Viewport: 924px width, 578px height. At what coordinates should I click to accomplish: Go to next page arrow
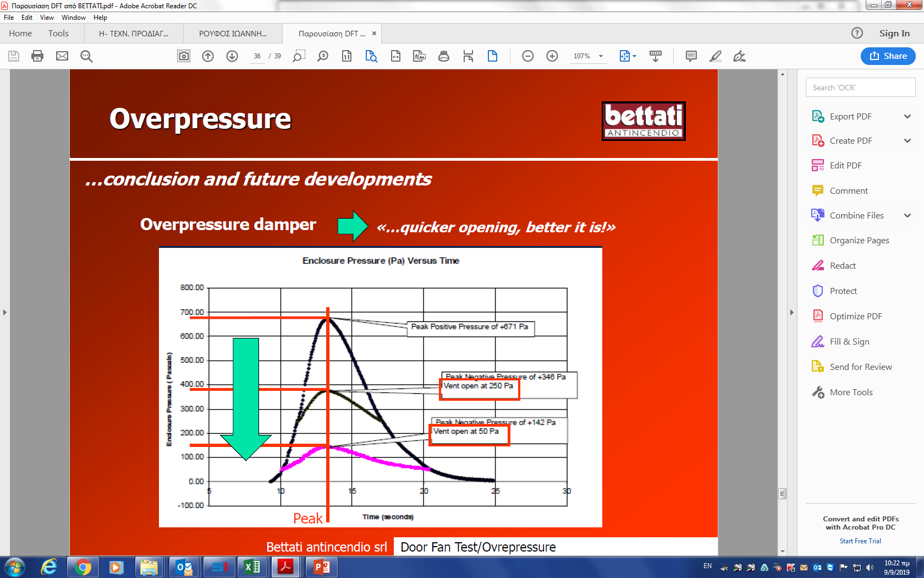232,56
